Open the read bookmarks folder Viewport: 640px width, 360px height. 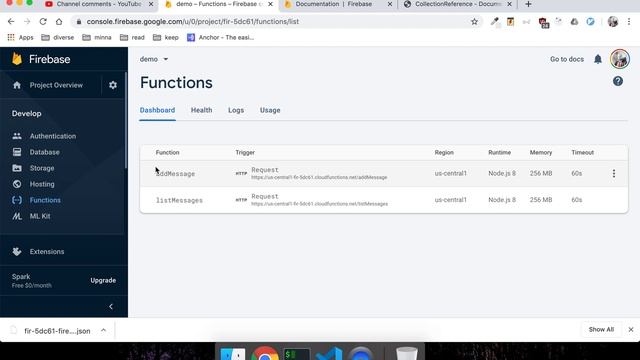(132, 38)
